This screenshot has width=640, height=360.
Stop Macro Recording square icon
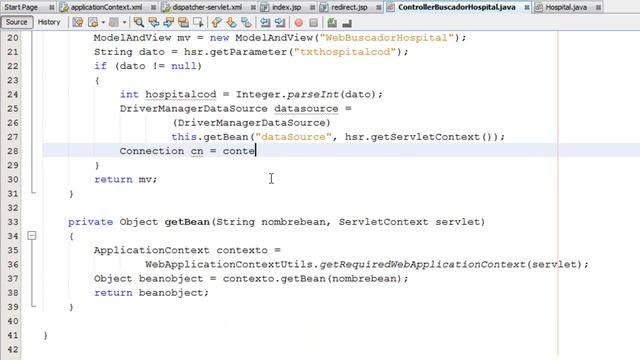313,22
